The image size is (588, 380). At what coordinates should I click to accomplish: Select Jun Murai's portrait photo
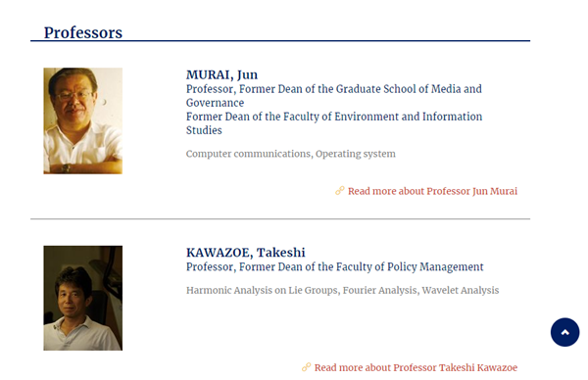(83, 120)
